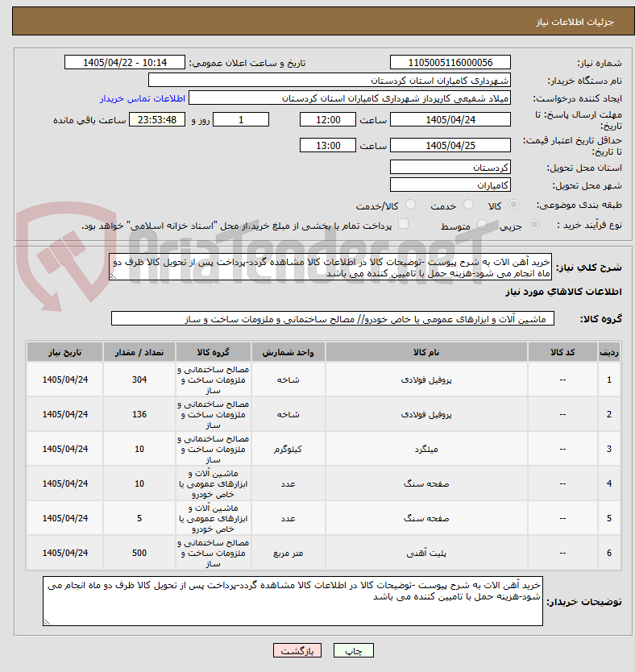
Task: Click the public announcement date-time field
Action: [125, 63]
